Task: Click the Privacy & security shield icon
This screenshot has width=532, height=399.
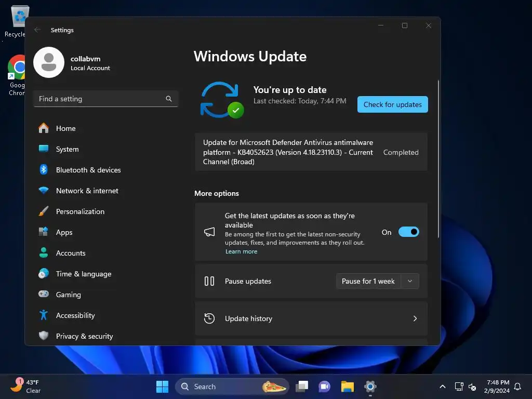Action: [x=44, y=336]
